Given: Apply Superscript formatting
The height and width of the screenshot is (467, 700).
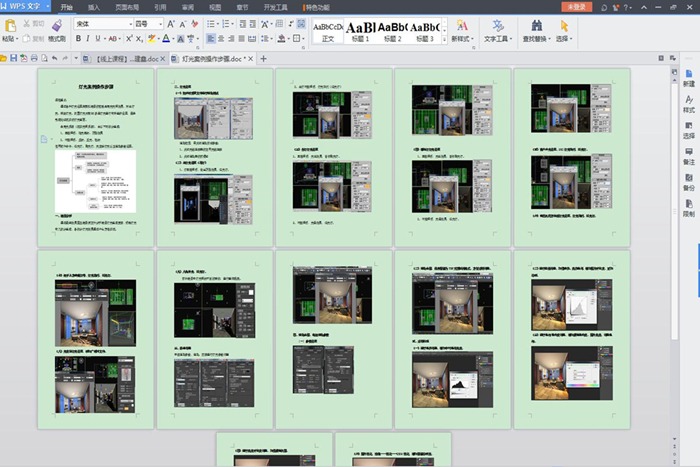Looking at the screenshot, I should (129, 39).
